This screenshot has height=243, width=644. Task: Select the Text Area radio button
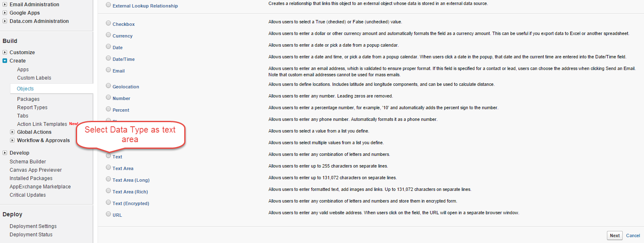(108, 168)
